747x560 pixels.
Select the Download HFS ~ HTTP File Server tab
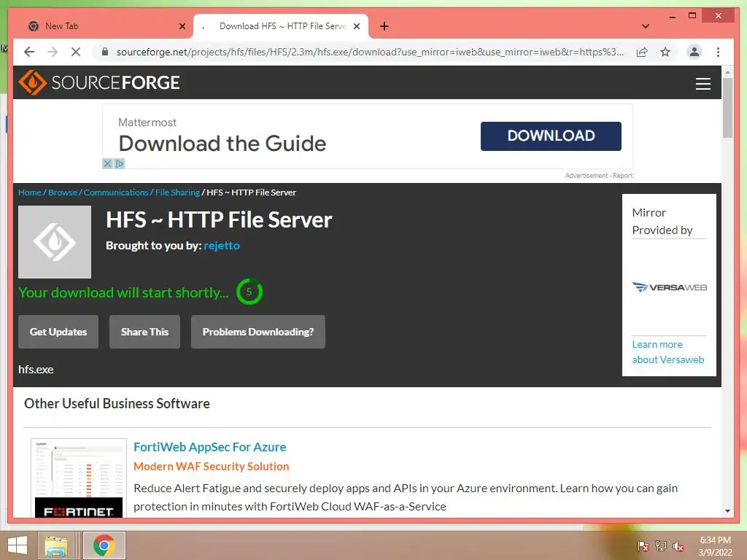pyautogui.click(x=281, y=26)
